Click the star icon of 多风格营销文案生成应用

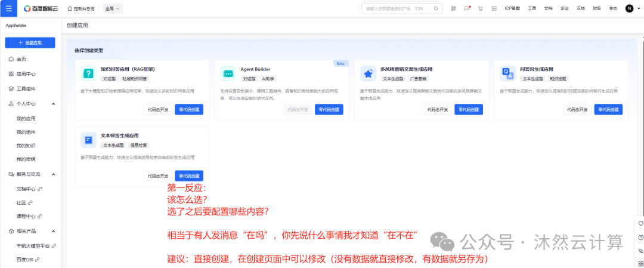click(x=369, y=73)
